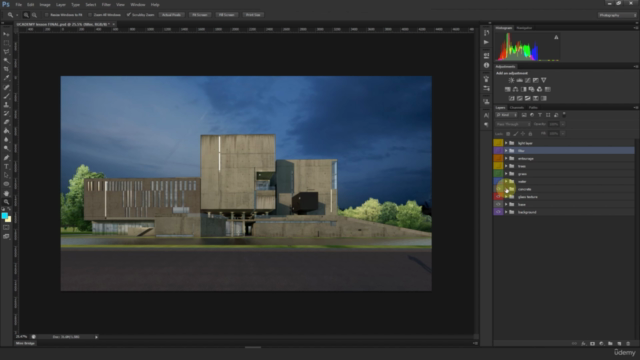The height and width of the screenshot is (360, 640).
Task: Click the foreground color swatch
Action: pos(4,216)
